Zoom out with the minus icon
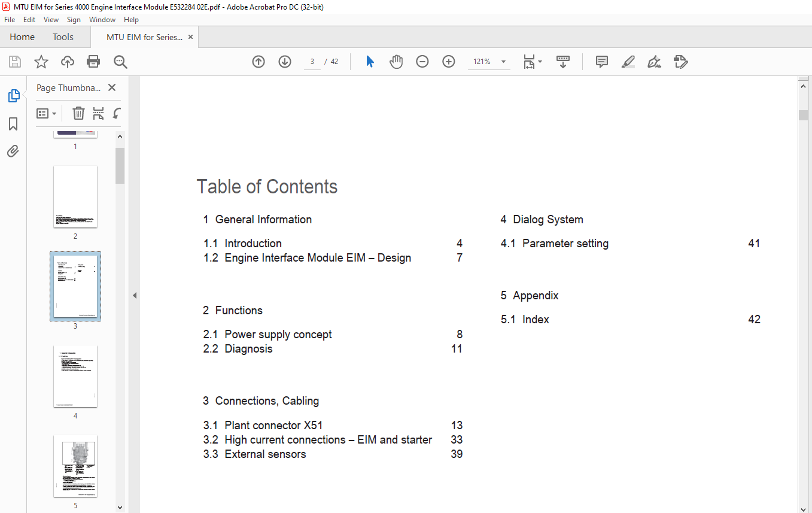The image size is (812, 513). (422, 62)
